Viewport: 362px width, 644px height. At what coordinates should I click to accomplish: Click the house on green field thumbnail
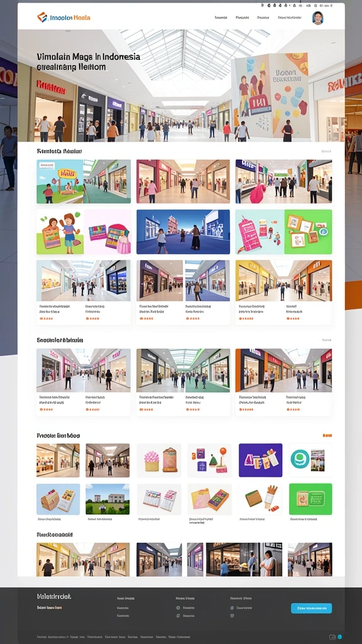point(107,499)
